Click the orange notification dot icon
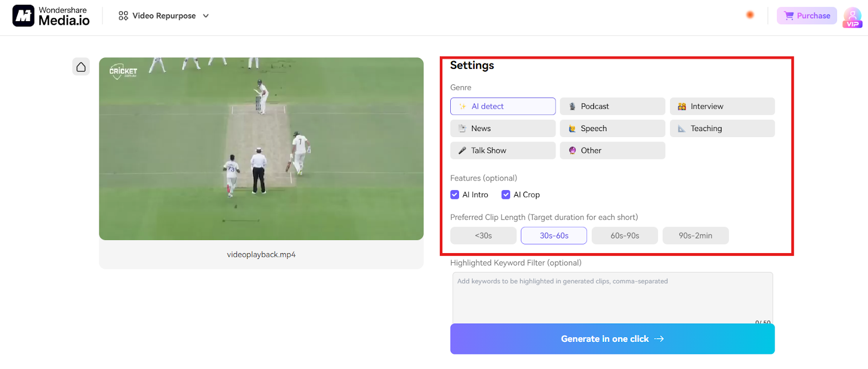This screenshot has height=369, width=868. point(750,15)
